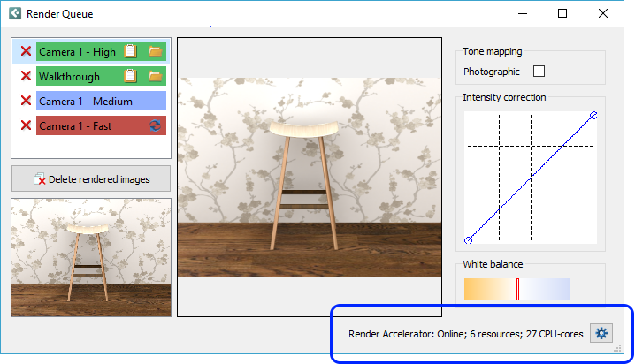This screenshot has width=635, height=364.
Task: Click the rendering progress icon on Camera 1 - Fast
Action: click(155, 125)
